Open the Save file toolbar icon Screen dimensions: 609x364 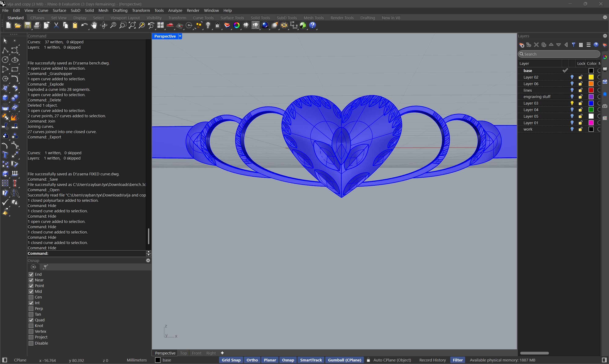coord(27,26)
